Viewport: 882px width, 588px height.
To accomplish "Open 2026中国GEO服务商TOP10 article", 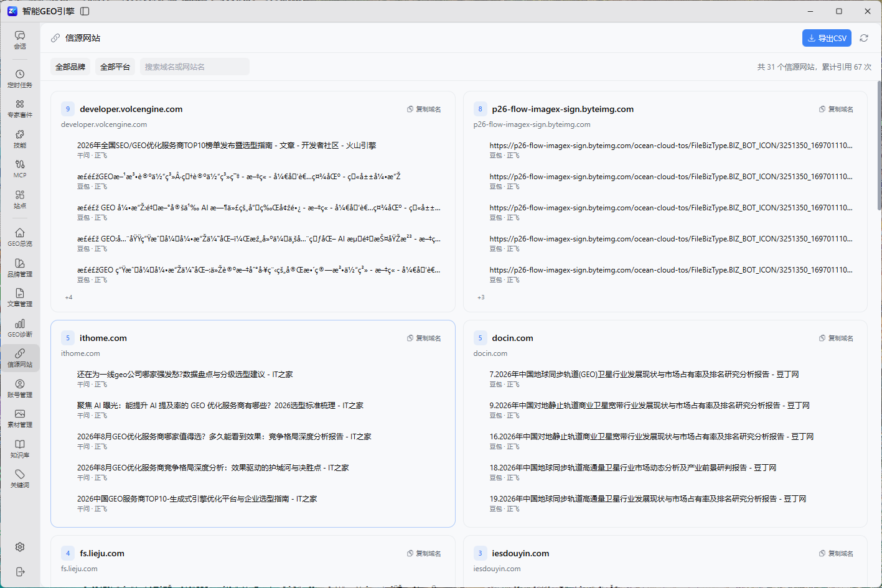I will pos(197,499).
